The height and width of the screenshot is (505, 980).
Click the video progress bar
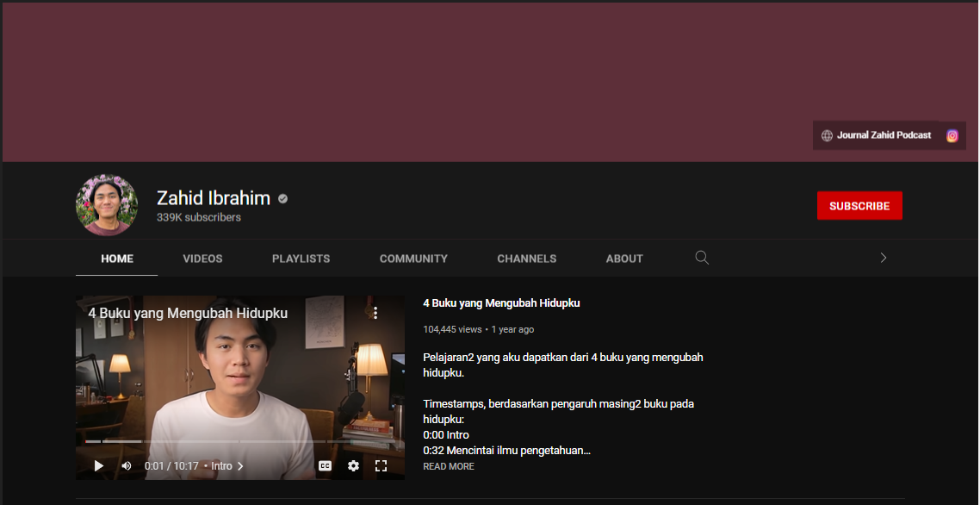tap(240, 442)
